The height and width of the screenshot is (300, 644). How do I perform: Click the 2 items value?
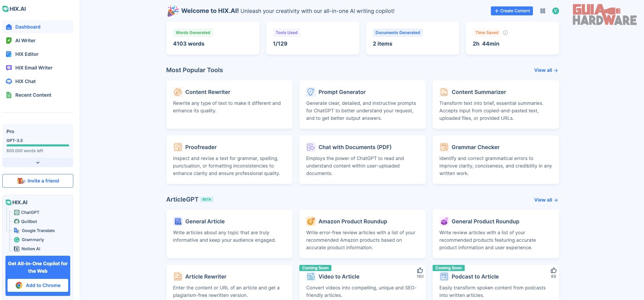pos(383,44)
